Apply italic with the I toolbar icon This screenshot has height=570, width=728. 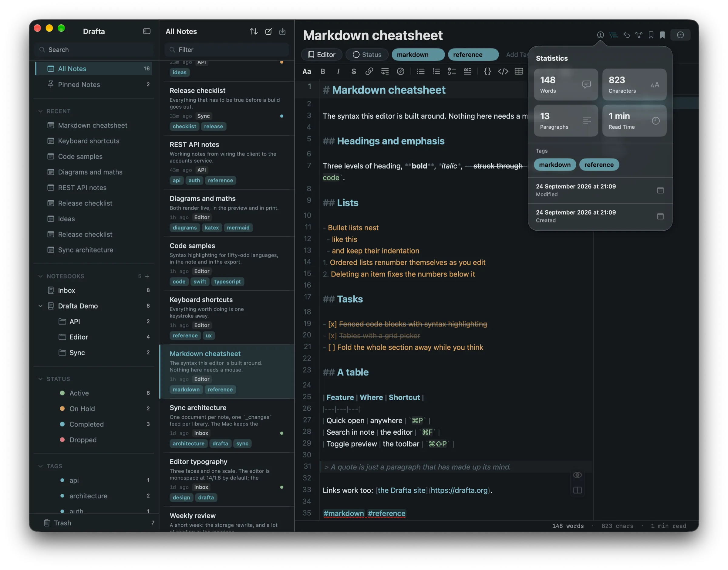pyautogui.click(x=338, y=71)
